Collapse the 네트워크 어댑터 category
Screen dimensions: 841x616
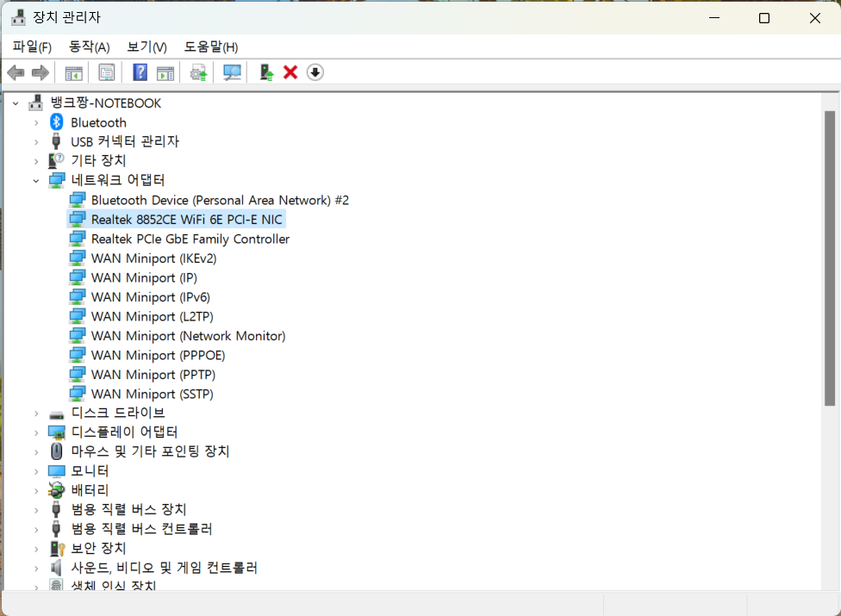36,181
